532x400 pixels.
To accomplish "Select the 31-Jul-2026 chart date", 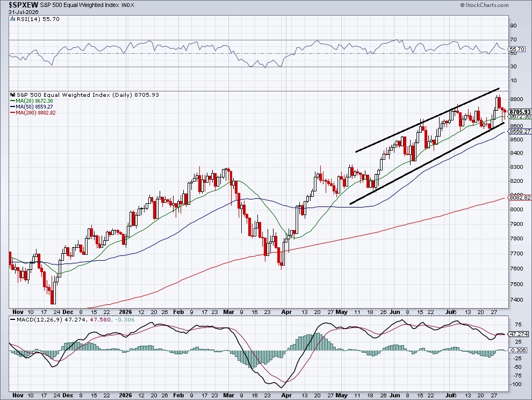I will tap(24, 12).
